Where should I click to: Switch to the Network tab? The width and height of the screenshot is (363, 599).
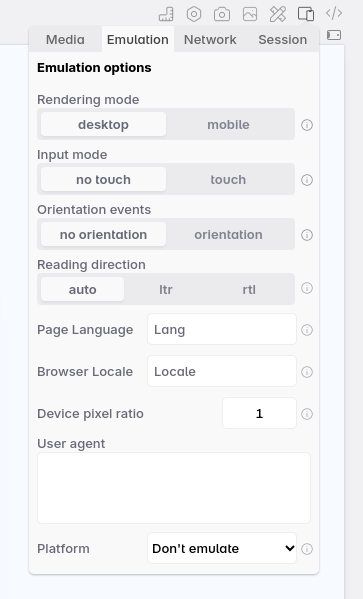click(x=210, y=39)
